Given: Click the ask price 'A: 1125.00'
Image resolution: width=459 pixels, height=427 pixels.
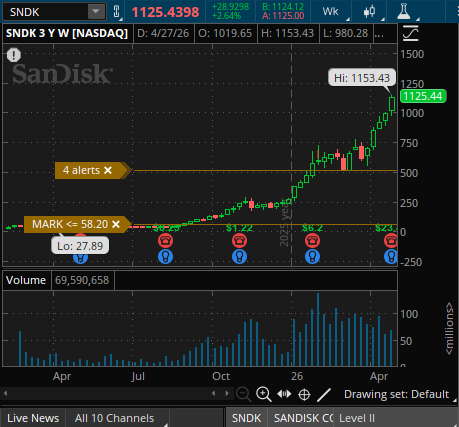Looking at the screenshot, I should pyautogui.click(x=283, y=16).
